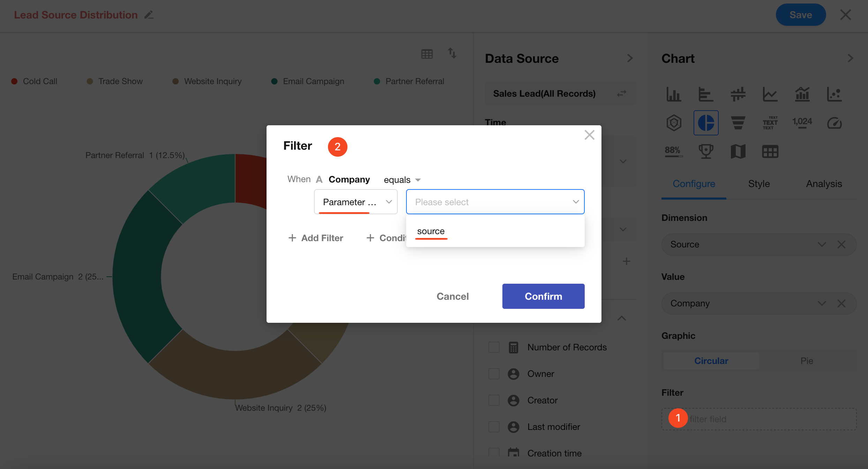Enable the Creator field checkbox
The width and height of the screenshot is (868, 469).
tap(494, 400)
